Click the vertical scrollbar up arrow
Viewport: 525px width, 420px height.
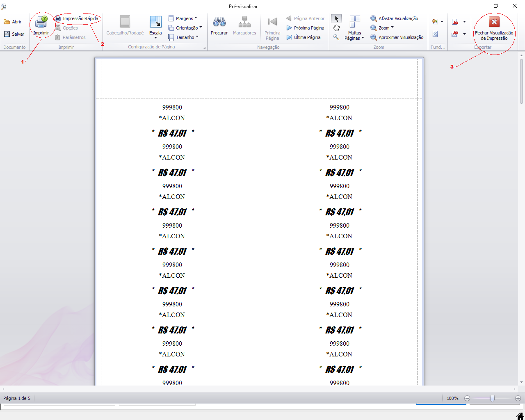click(x=521, y=55)
